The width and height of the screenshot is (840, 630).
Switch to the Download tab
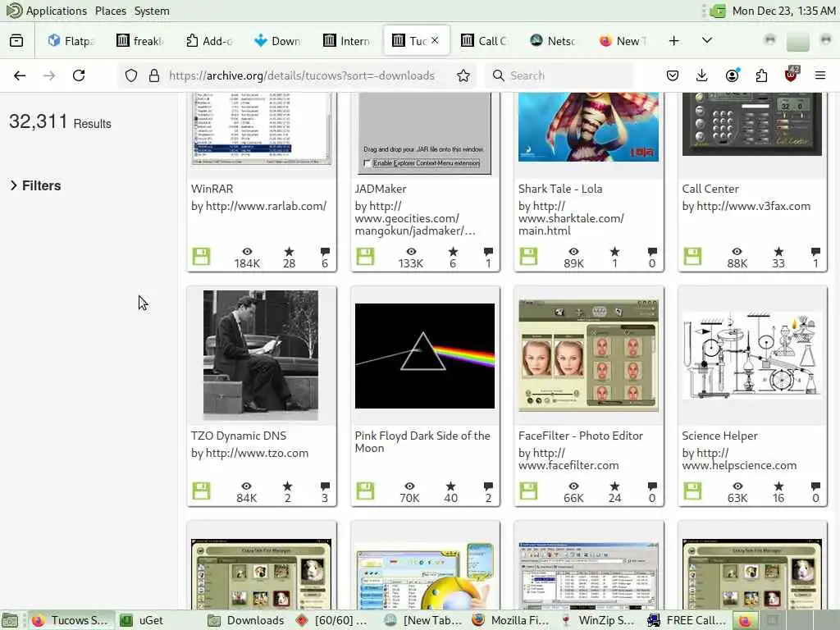tap(278, 41)
